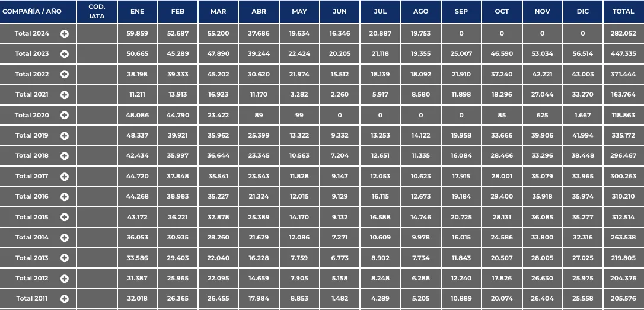Click plus icon beside Total 2021

[x=65, y=95]
